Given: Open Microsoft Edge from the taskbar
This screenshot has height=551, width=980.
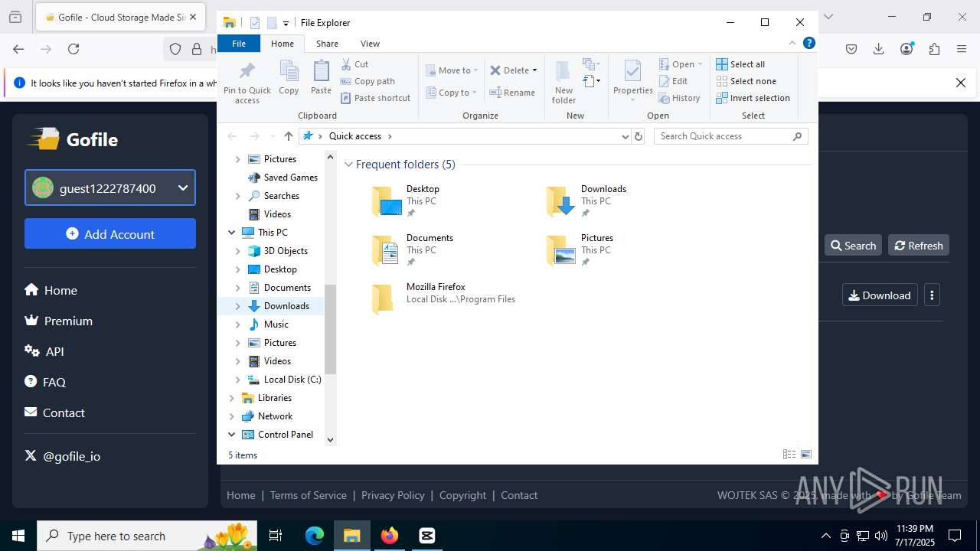Looking at the screenshot, I should 315,536.
